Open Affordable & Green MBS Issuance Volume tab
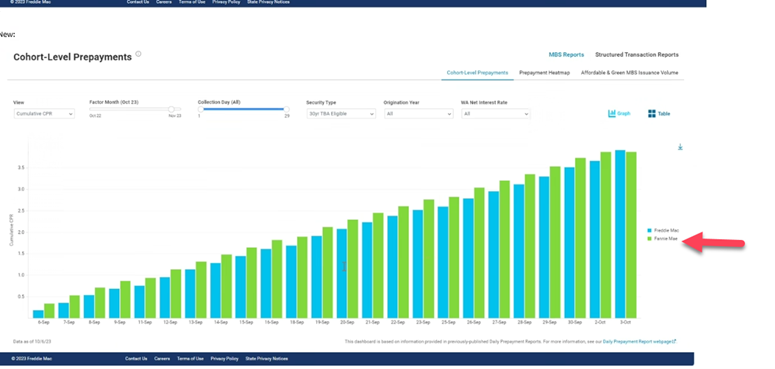 point(629,73)
